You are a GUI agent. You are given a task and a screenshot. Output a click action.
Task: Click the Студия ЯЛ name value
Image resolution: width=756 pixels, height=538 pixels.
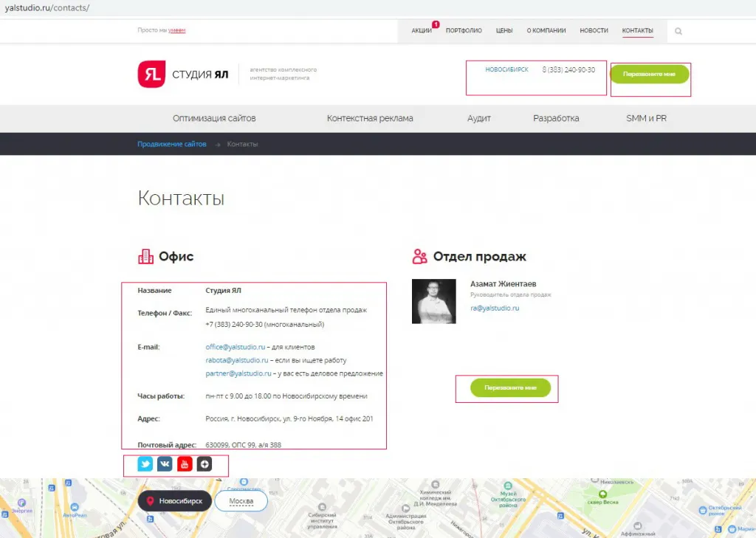[223, 290]
